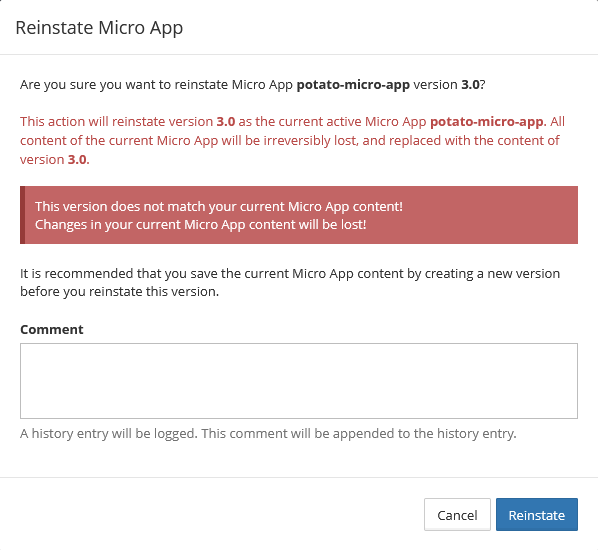Click the 'history entry will be logged' help text
Image resolution: width=598 pixels, height=550 pixels.
[268, 434]
